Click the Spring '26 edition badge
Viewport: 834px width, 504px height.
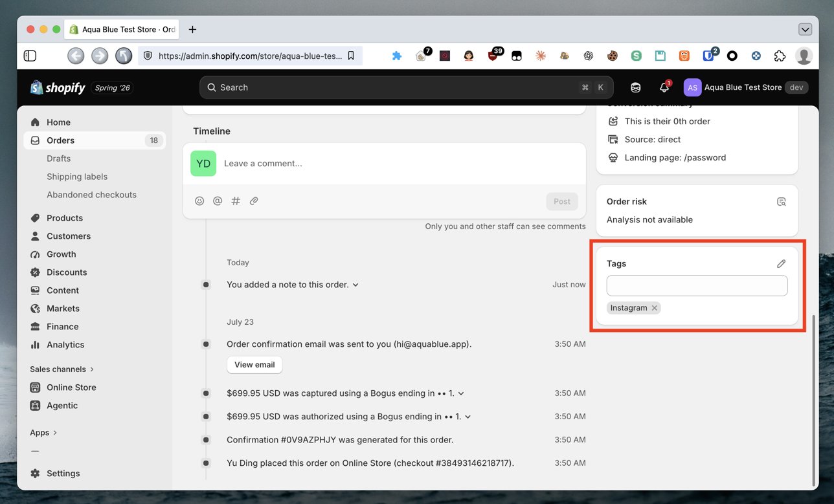pyautogui.click(x=113, y=87)
